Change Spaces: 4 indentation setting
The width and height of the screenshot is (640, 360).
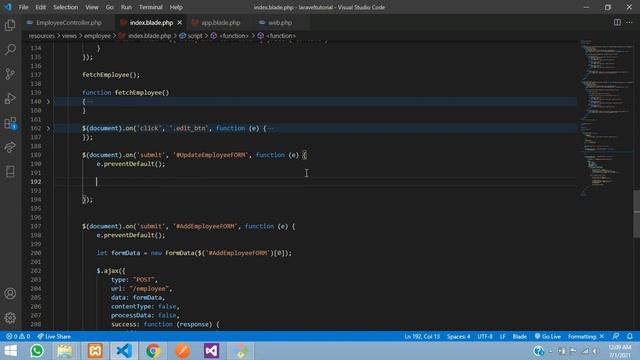pos(458,336)
